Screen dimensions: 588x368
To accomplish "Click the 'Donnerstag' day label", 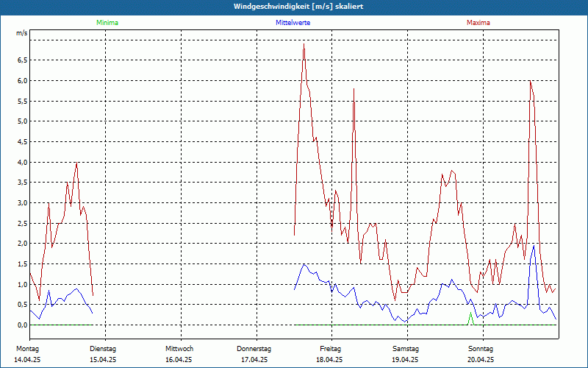I will pyautogui.click(x=254, y=349).
